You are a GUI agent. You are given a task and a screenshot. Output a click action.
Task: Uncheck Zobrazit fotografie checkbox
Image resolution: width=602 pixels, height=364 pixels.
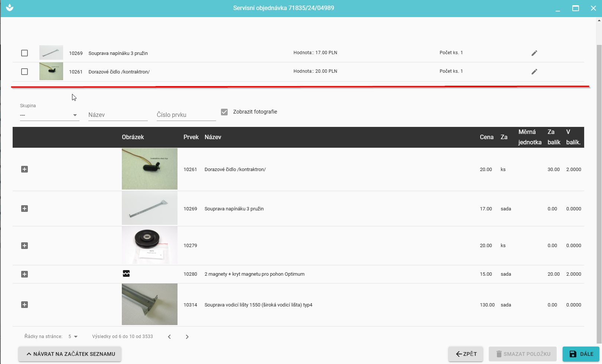click(224, 112)
